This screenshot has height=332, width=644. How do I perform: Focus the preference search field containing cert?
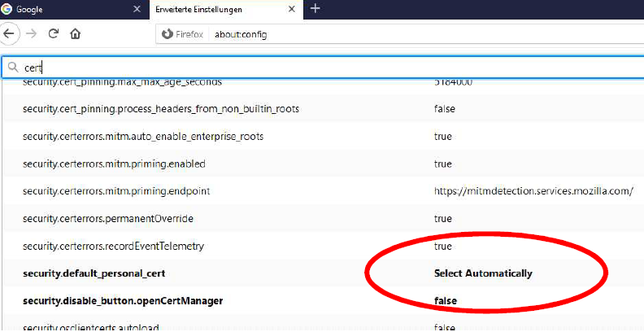pyautogui.click(x=325, y=68)
